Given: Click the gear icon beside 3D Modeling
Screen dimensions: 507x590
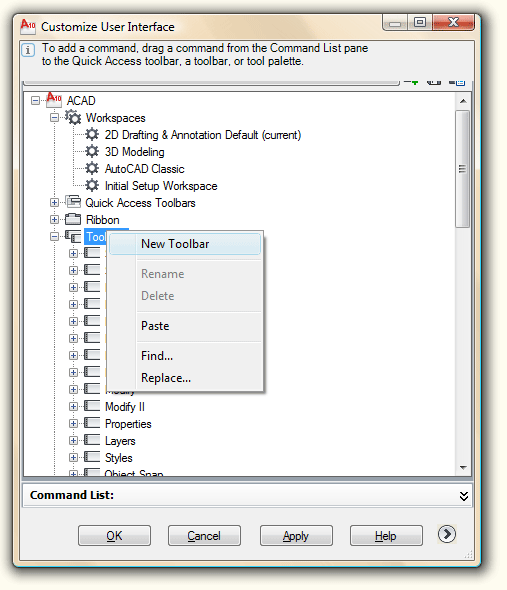Looking at the screenshot, I should tap(92, 151).
